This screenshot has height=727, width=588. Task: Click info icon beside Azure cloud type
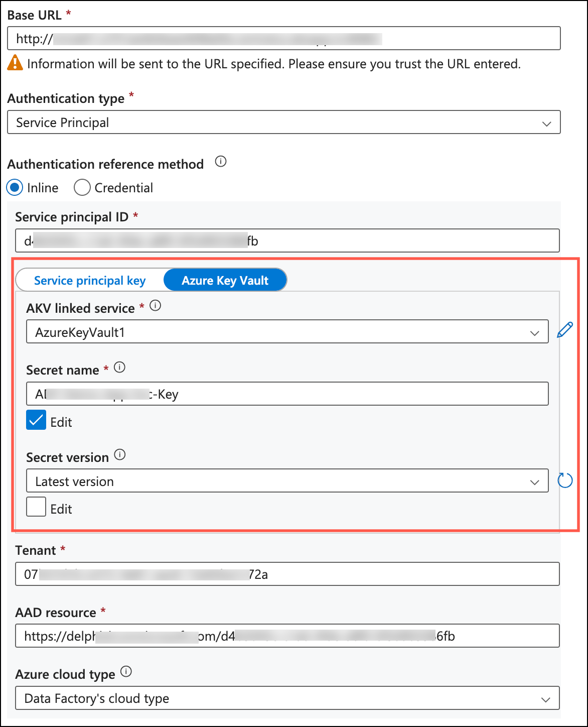click(x=126, y=672)
